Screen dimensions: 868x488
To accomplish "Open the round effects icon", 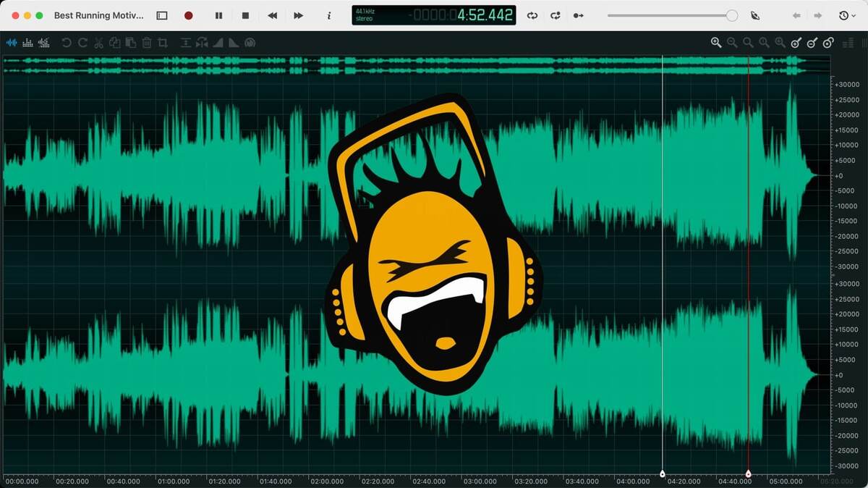I will tap(250, 43).
